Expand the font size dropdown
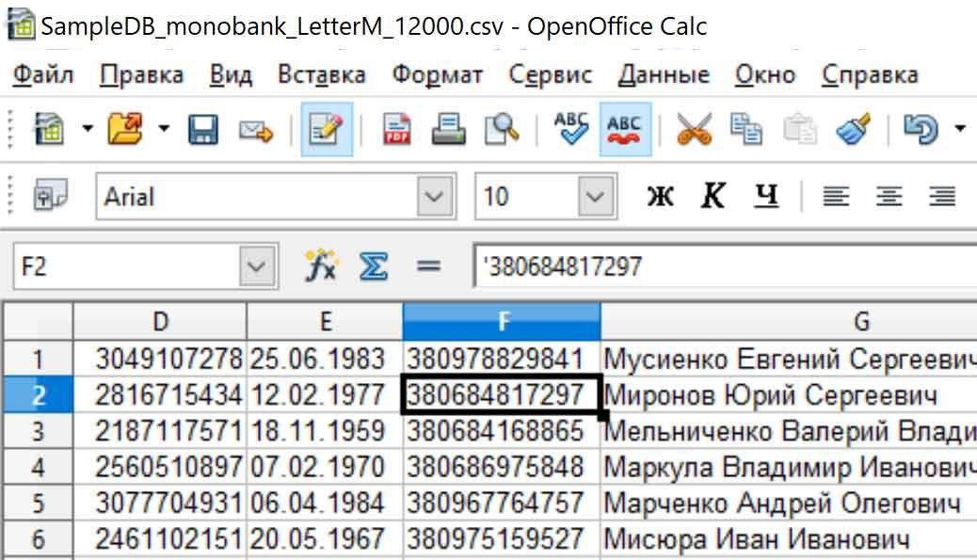 point(594,197)
